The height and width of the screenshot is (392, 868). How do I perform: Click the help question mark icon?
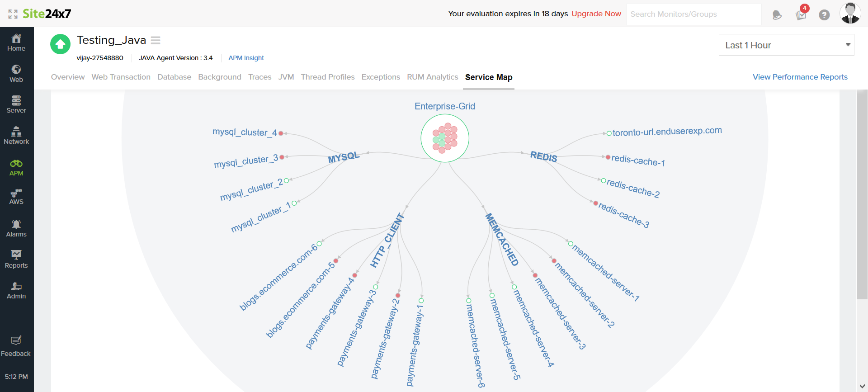click(824, 15)
